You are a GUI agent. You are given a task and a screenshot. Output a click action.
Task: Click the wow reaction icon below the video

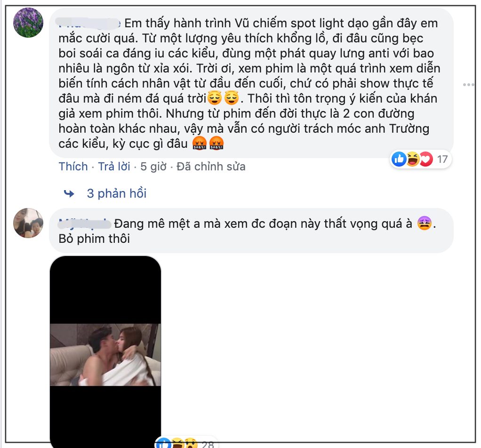pyautogui.click(x=190, y=444)
